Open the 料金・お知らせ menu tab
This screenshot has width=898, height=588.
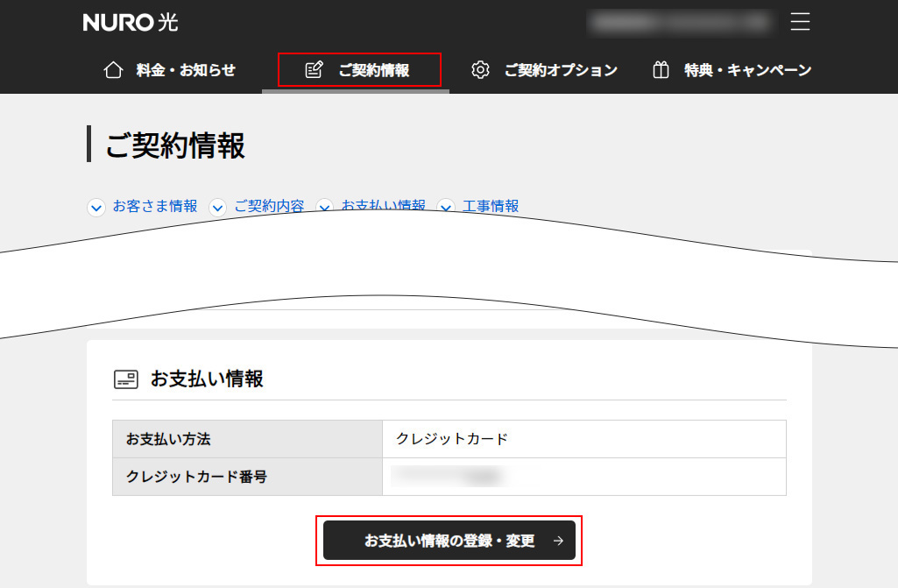click(x=169, y=70)
